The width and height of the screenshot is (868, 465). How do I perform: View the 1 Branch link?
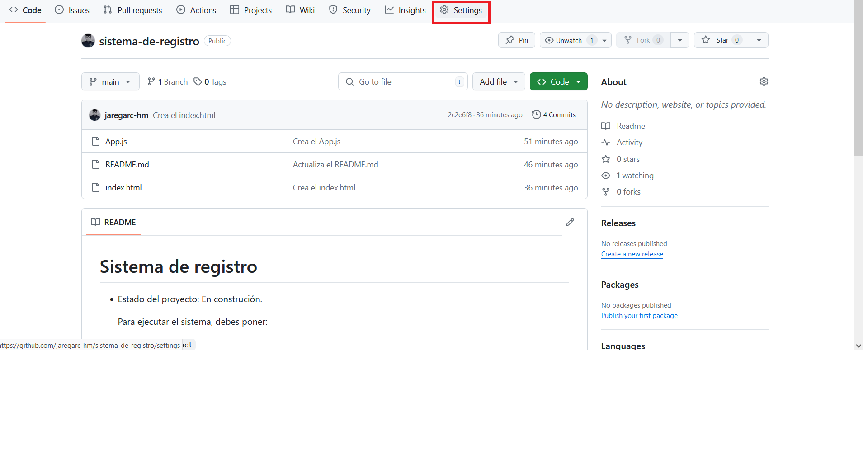click(167, 82)
